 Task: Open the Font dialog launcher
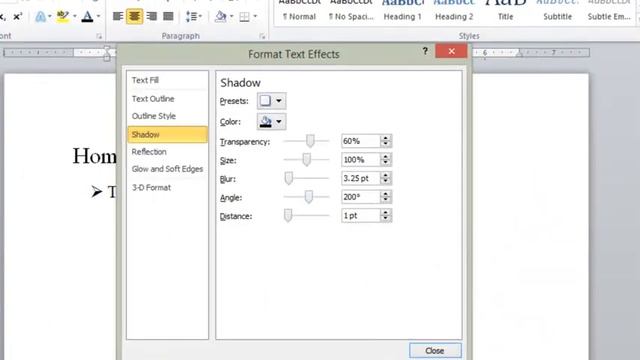(99, 36)
